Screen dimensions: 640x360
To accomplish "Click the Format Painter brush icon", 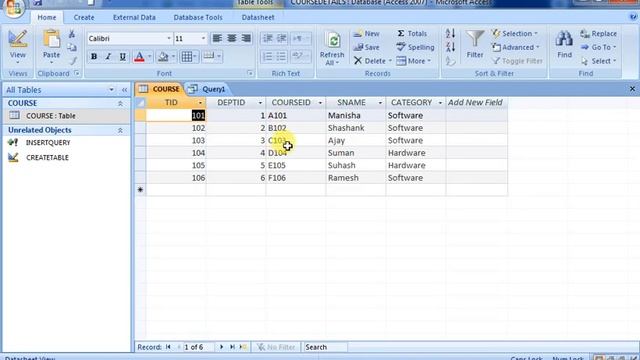I will (x=72, y=61).
